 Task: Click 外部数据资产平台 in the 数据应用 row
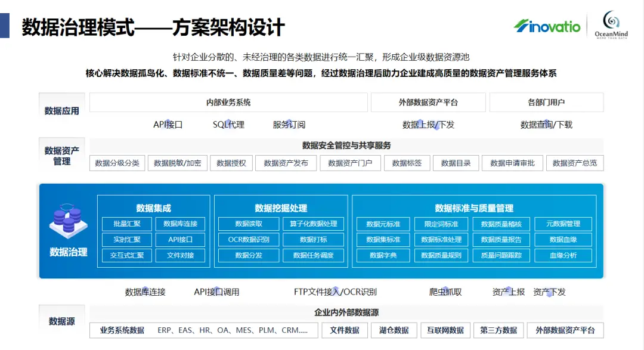pos(428,103)
